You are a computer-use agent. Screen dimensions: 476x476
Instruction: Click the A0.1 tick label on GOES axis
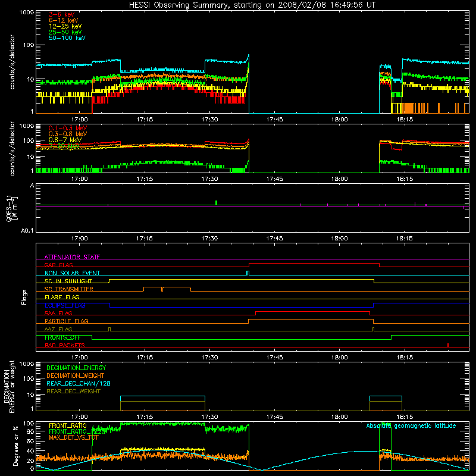point(27,231)
